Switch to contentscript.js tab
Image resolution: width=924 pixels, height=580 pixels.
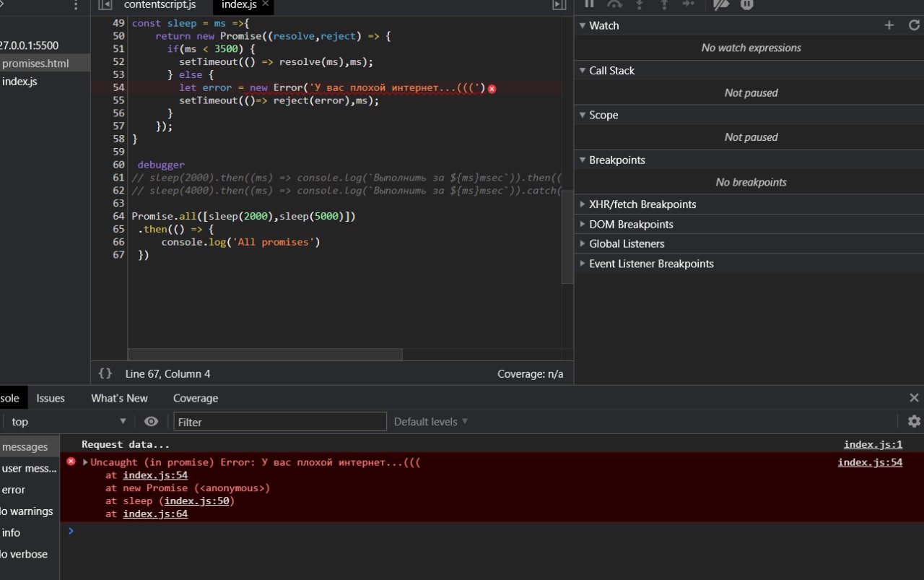(160, 5)
